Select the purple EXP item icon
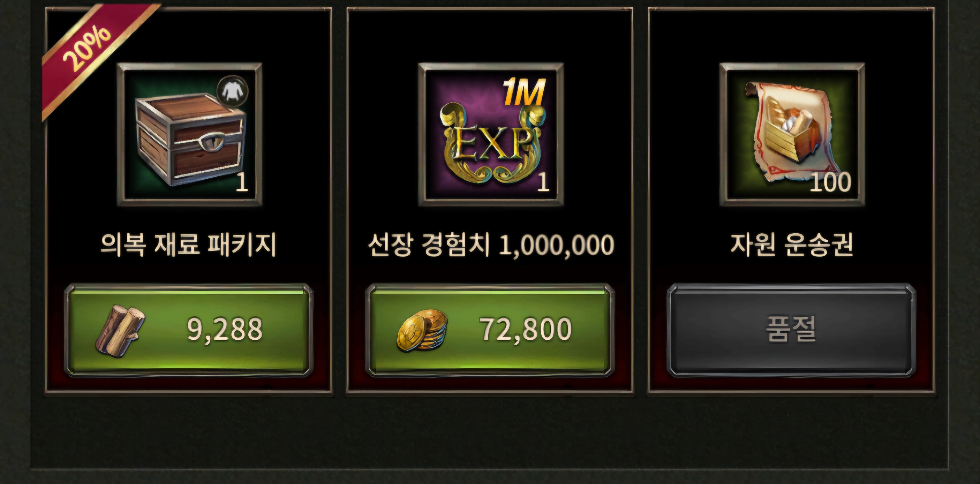 (491, 134)
